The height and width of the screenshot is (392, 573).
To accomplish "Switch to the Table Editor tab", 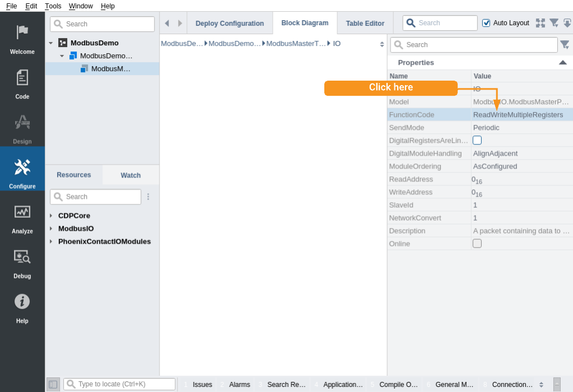I will (x=365, y=24).
